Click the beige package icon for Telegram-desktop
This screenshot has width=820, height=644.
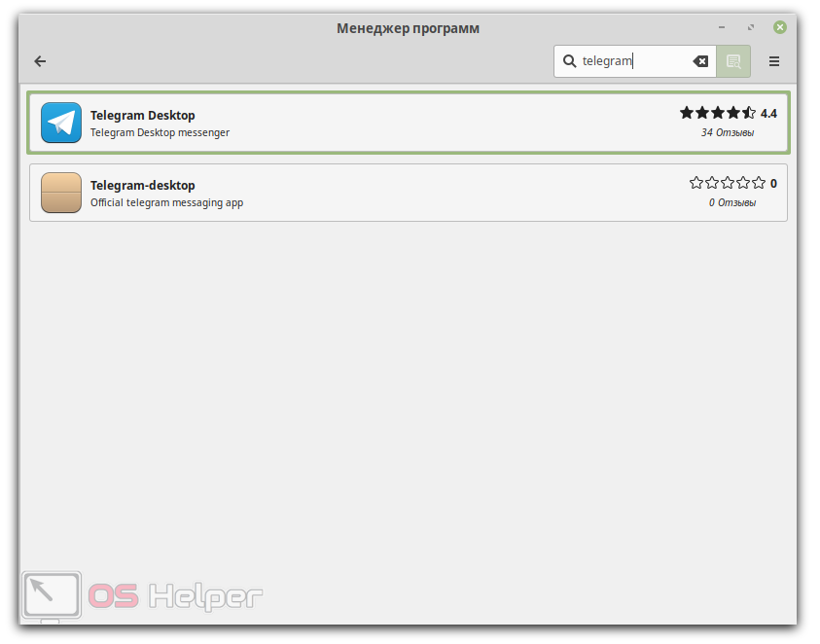(x=61, y=193)
